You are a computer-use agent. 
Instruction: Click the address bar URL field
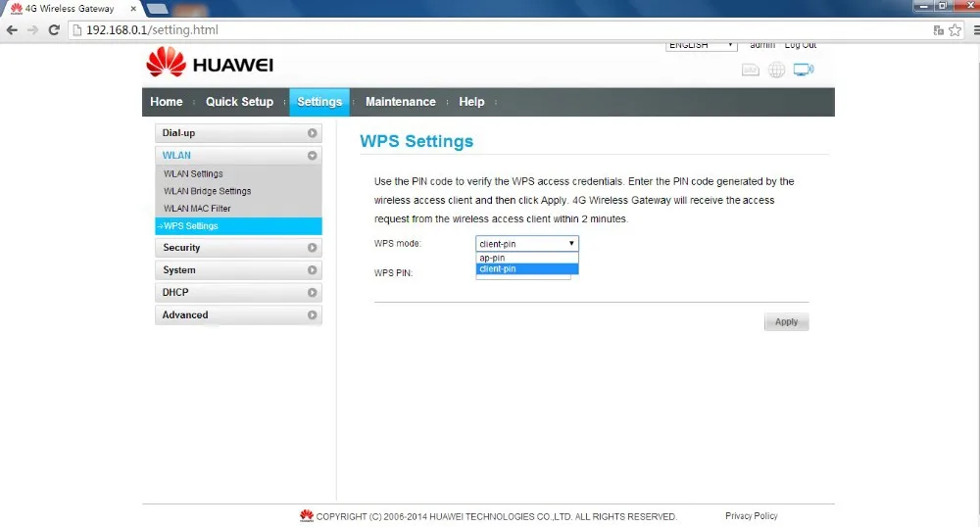(500, 30)
